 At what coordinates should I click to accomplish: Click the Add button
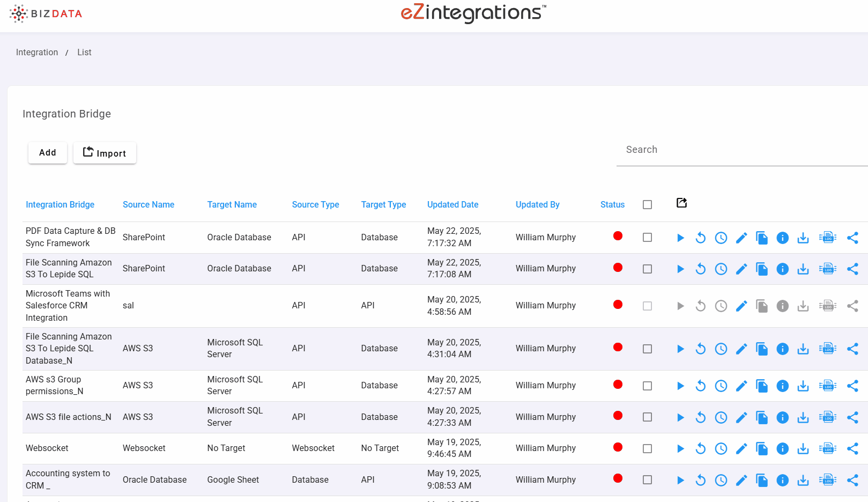pyautogui.click(x=48, y=153)
